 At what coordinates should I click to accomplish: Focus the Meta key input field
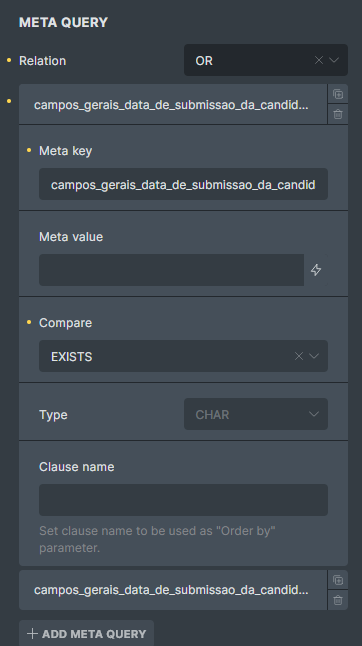(x=183, y=184)
